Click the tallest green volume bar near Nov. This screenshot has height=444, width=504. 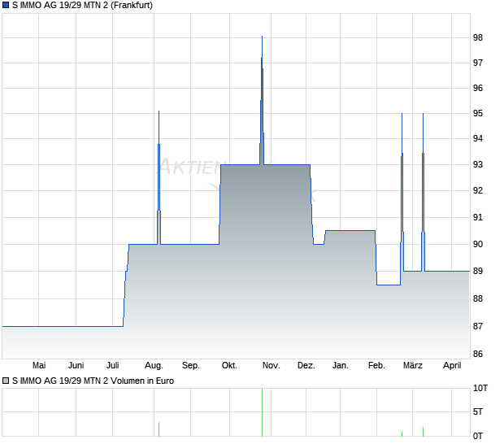coord(262,412)
